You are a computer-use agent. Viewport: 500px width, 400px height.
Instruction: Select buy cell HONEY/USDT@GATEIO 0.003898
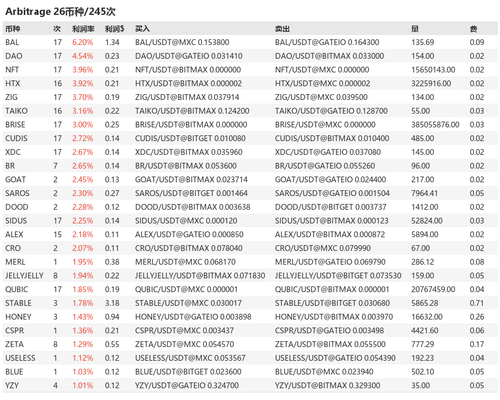pyautogui.click(x=193, y=317)
